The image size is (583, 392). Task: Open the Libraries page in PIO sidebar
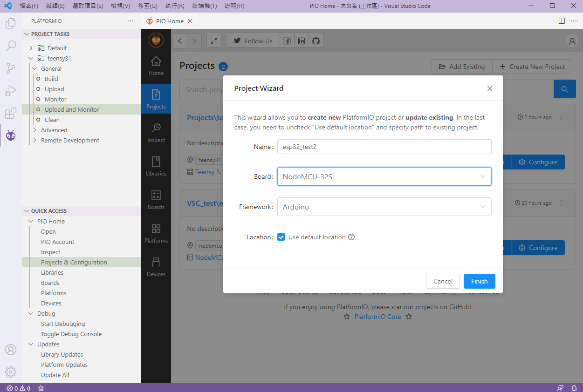(156, 167)
